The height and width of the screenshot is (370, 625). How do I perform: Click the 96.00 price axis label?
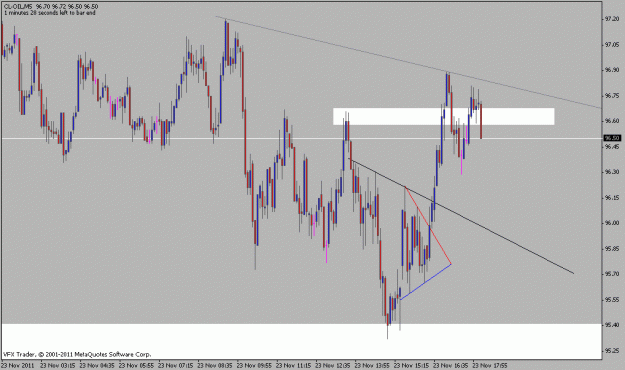coord(612,223)
